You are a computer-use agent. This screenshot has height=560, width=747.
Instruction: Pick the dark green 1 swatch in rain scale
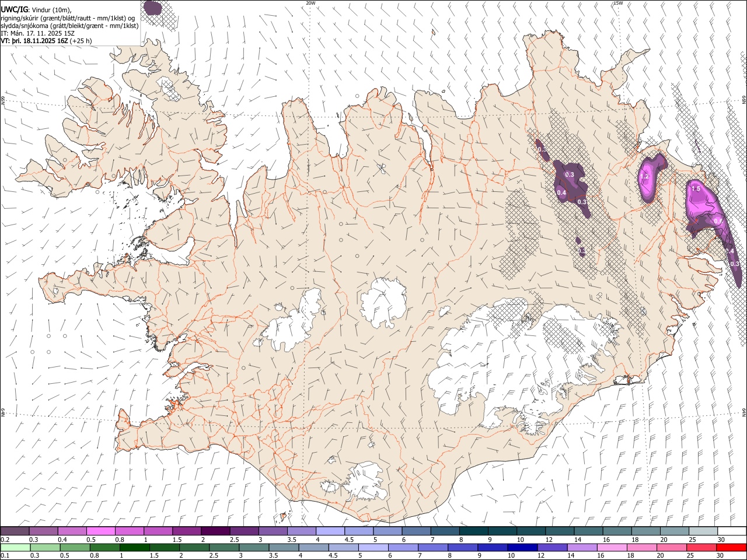pyautogui.click(x=135, y=548)
